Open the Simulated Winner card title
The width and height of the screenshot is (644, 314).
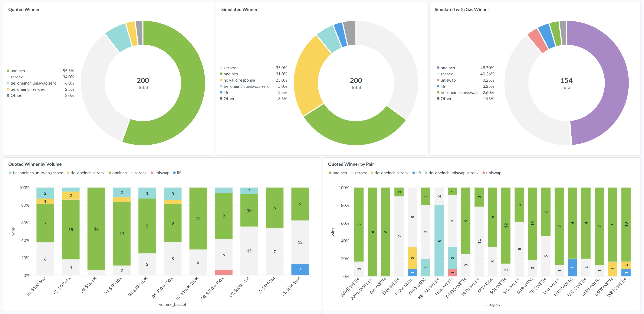point(239,10)
